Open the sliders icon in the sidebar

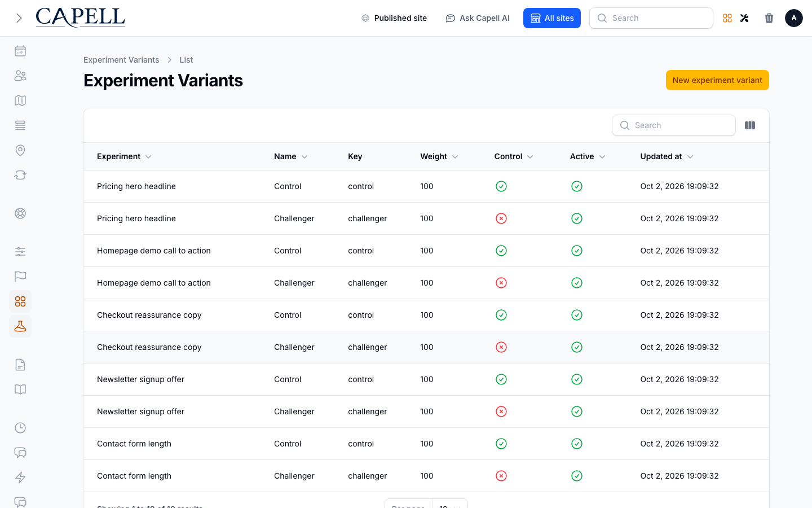20,252
